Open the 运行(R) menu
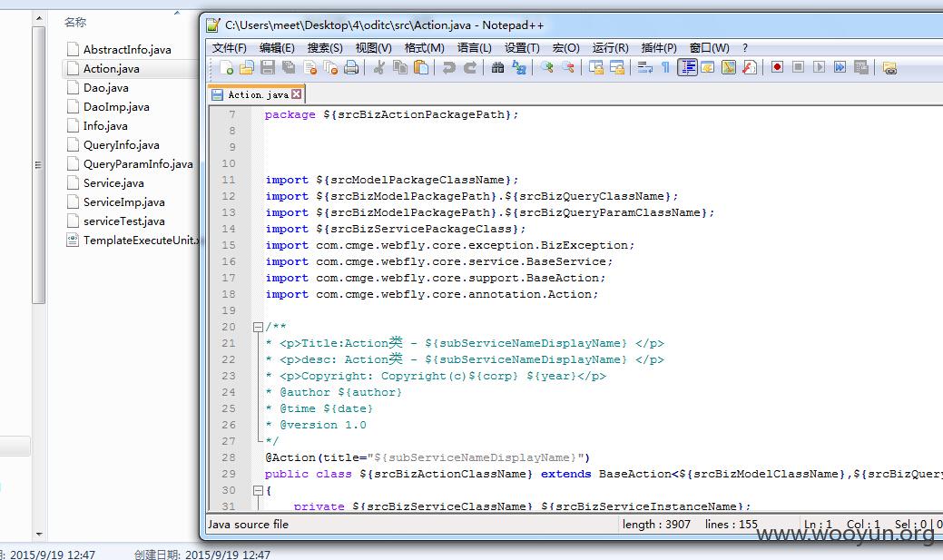 coord(610,47)
